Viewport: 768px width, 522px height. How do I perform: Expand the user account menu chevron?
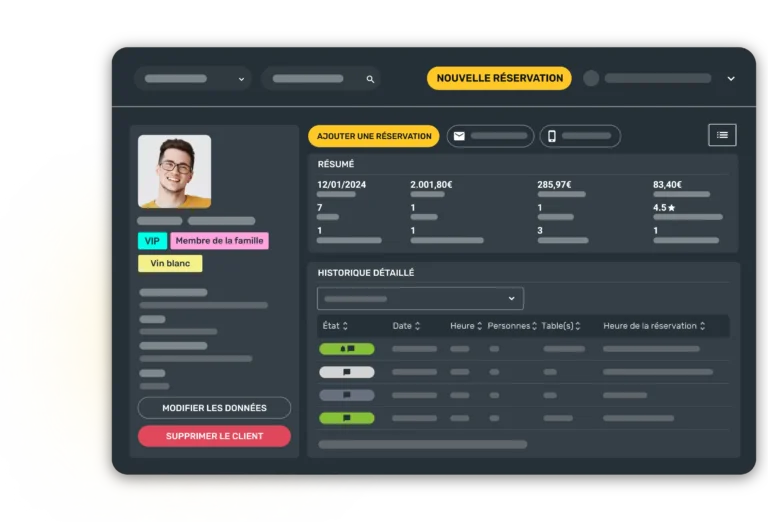click(731, 79)
